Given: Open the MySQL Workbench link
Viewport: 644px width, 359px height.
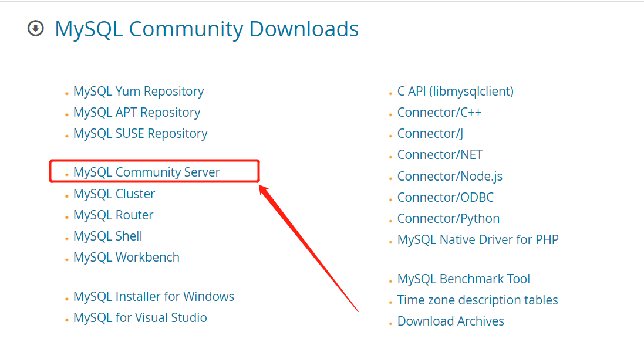Looking at the screenshot, I should [x=126, y=258].
